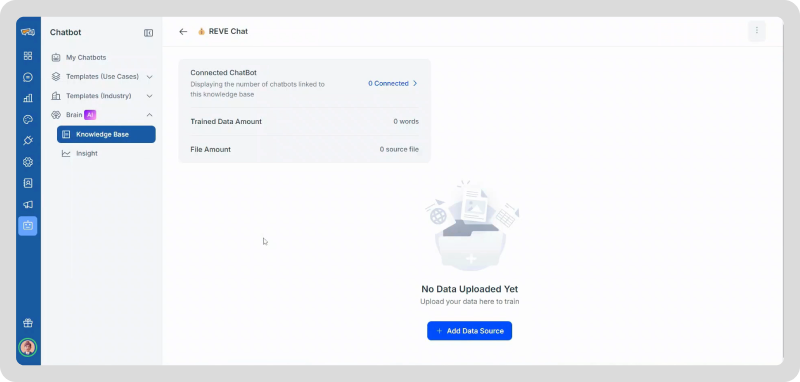800x382 pixels.
Task: Click the AI badge next to Brain
Action: click(x=90, y=115)
